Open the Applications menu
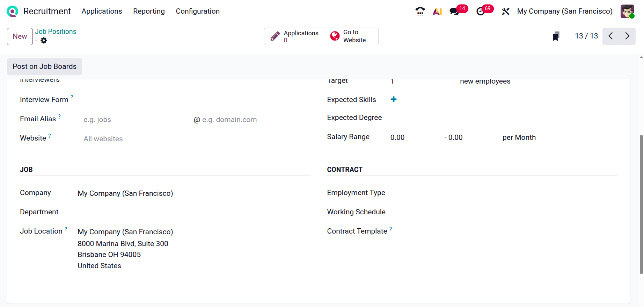This screenshot has width=644, height=307. [102, 11]
